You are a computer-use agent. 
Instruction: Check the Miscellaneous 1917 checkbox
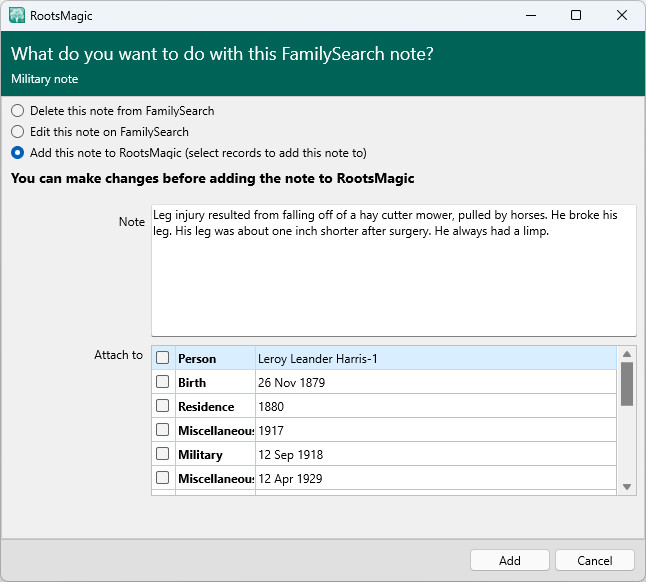pos(163,430)
